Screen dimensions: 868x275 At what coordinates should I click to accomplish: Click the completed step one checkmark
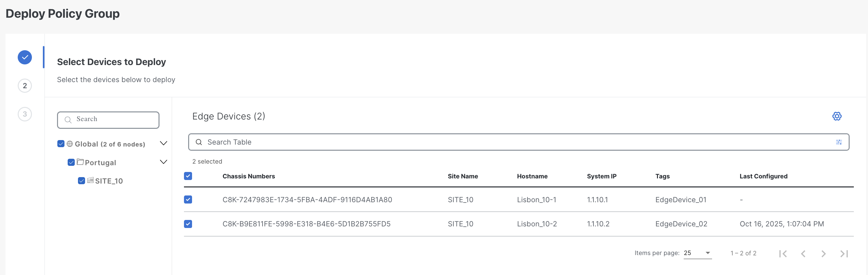25,57
